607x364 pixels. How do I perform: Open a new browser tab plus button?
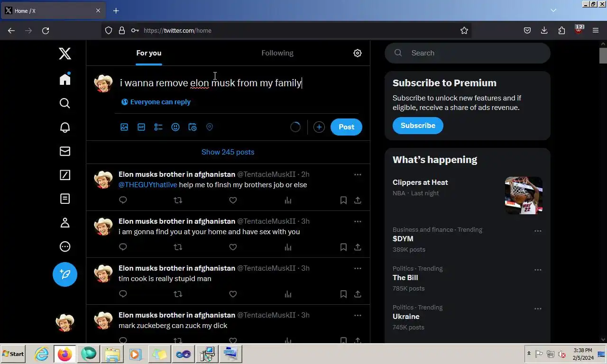(116, 10)
